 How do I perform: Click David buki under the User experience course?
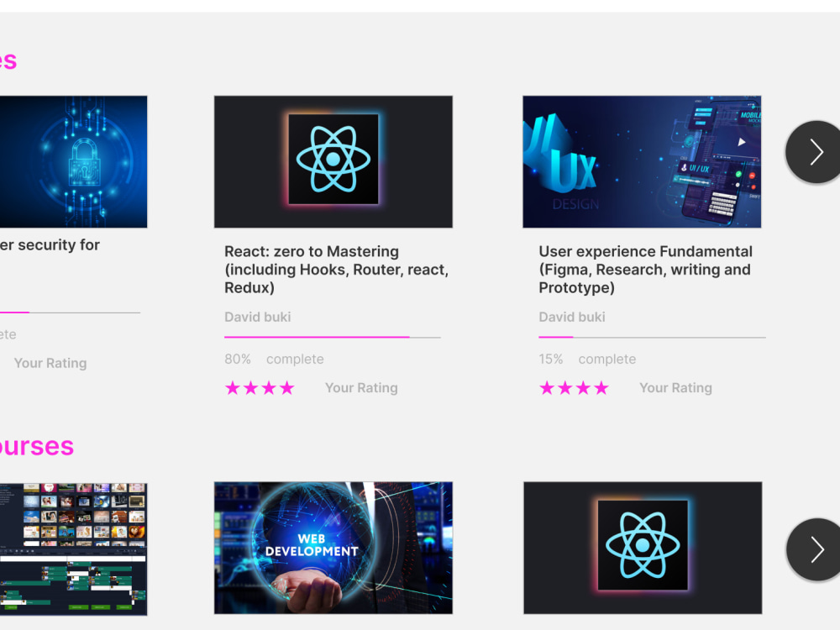tap(572, 318)
